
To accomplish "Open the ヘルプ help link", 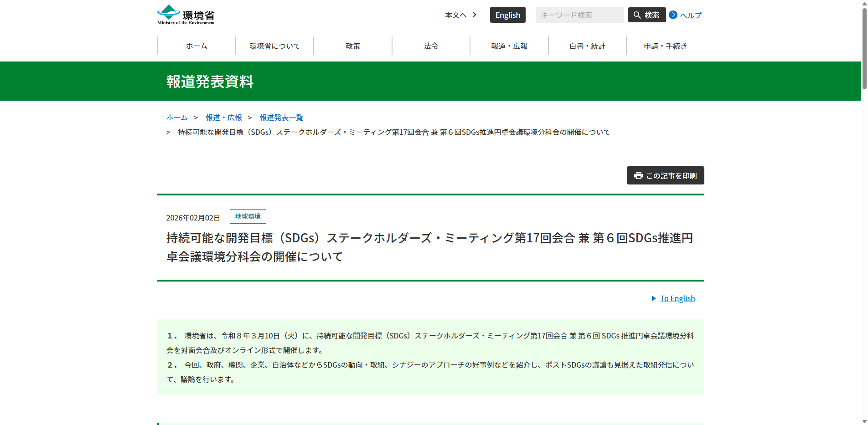I will (x=690, y=15).
